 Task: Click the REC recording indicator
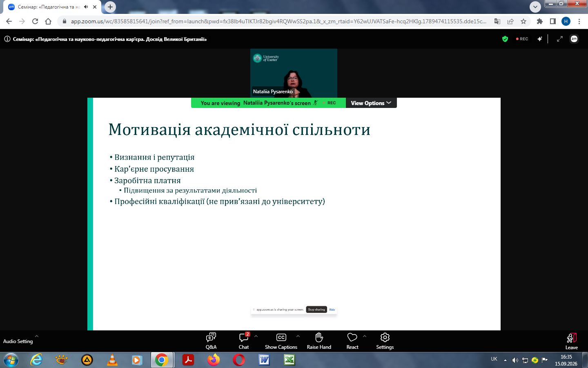pos(522,39)
